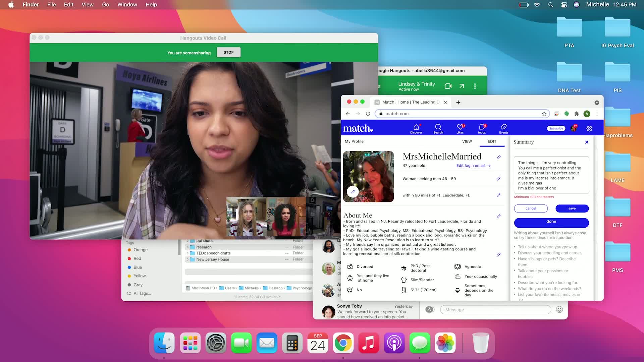644x362 pixels.
Task: Expand the TEDx speech drafts folder
Action: click(x=187, y=253)
